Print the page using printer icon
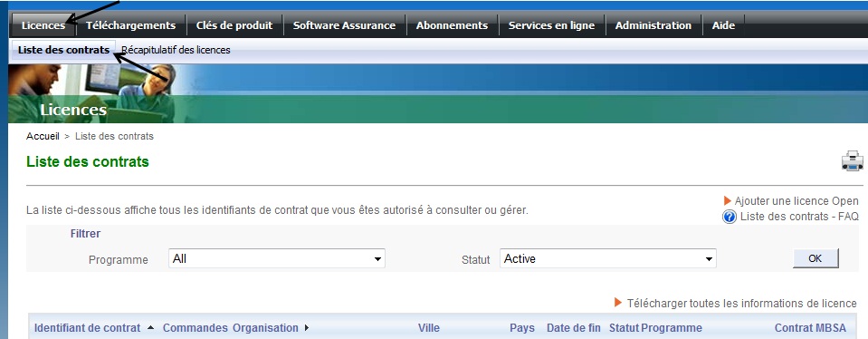Image resolution: width=868 pixels, height=339 pixels. [853, 160]
